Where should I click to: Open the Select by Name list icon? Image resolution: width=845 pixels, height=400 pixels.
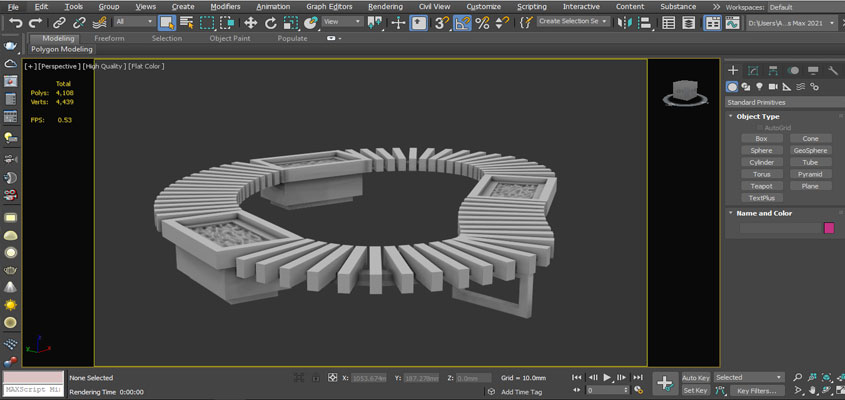[186, 23]
